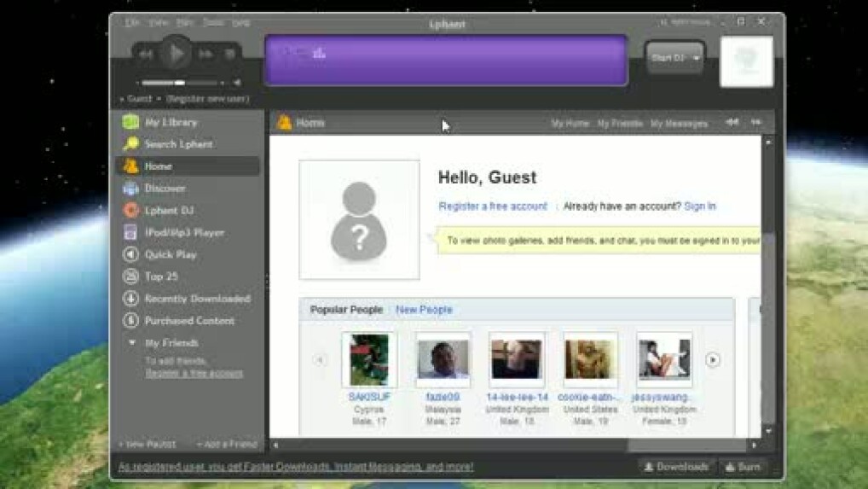Open the Top 25 list

click(161, 277)
